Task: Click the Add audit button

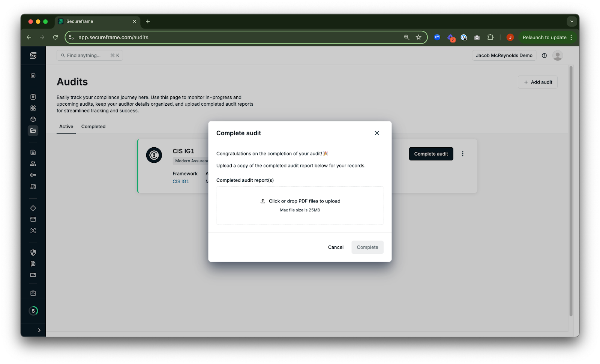Action: (538, 82)
